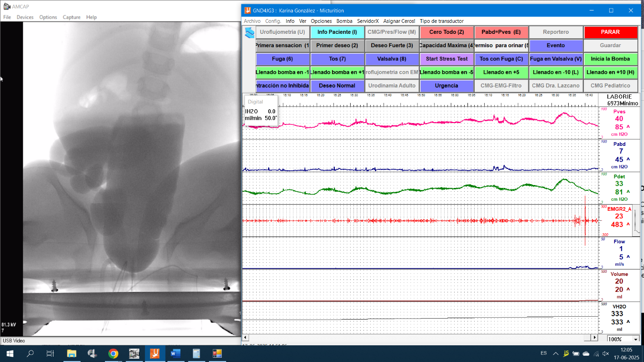Screen dimensions: 644x362
Task: Open the Bomba menu
Action: pyautogui.click(x=344, y=21)
